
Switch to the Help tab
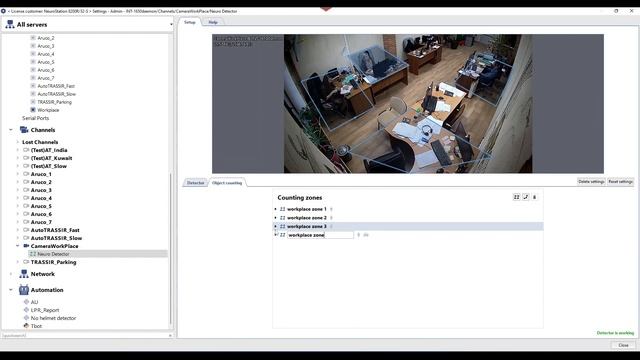coord(213,22)
